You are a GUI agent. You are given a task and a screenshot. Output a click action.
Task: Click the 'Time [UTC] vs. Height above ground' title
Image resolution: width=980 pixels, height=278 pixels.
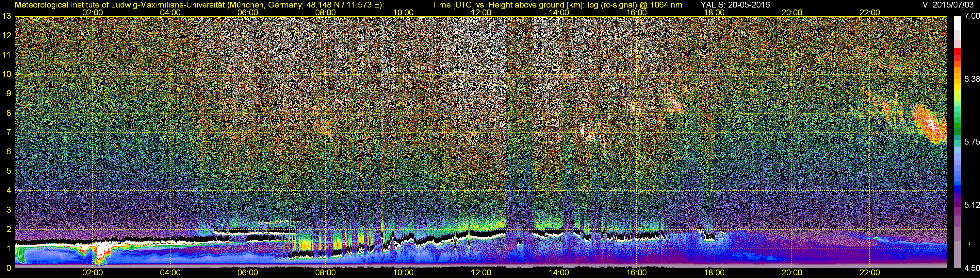point(557,5)
